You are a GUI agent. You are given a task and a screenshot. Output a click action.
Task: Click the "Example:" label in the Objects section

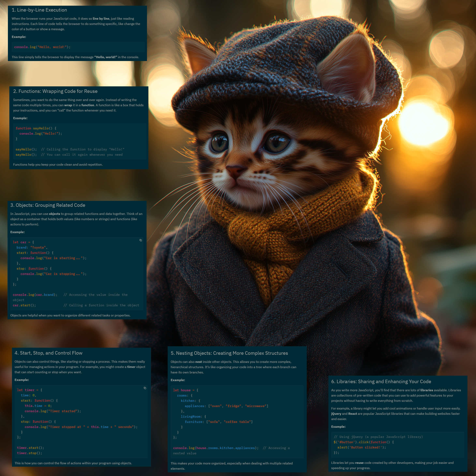[17, 232]
